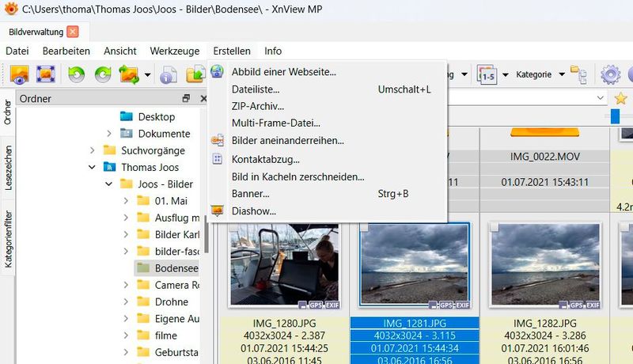Select ZIP-Archiv menu entry

(327, 106)
